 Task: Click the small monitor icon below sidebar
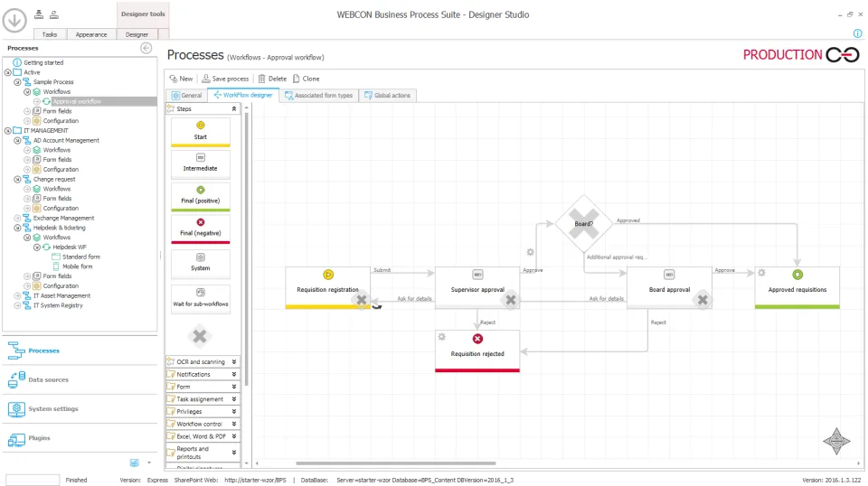[134, 463]
